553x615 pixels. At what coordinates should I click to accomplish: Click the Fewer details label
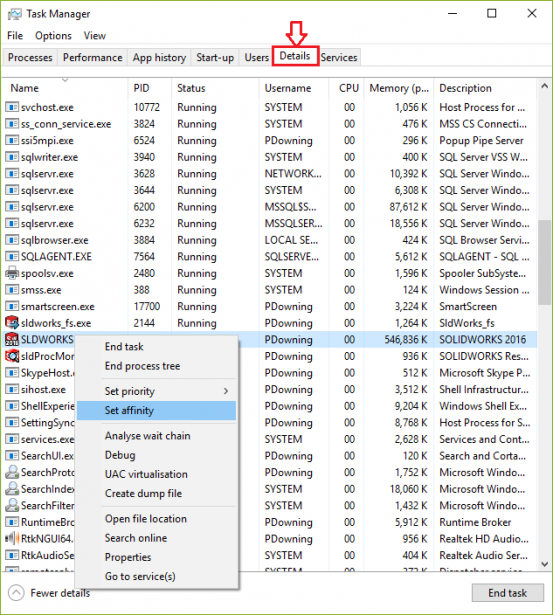coord(60,593)
